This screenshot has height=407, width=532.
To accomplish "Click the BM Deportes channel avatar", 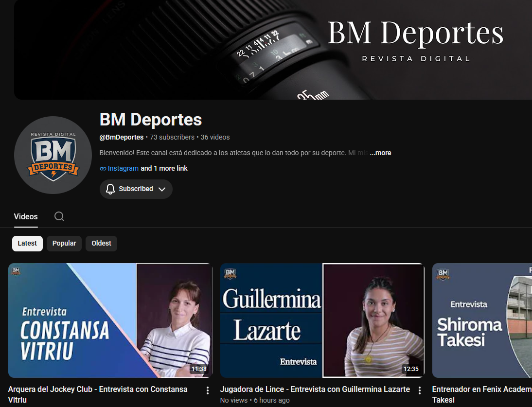I will pos(53,155).
